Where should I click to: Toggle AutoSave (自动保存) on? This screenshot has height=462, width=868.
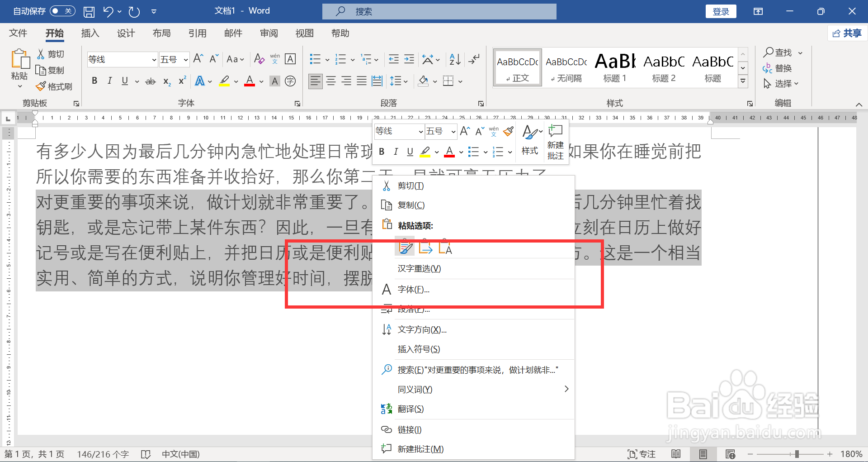62,11
